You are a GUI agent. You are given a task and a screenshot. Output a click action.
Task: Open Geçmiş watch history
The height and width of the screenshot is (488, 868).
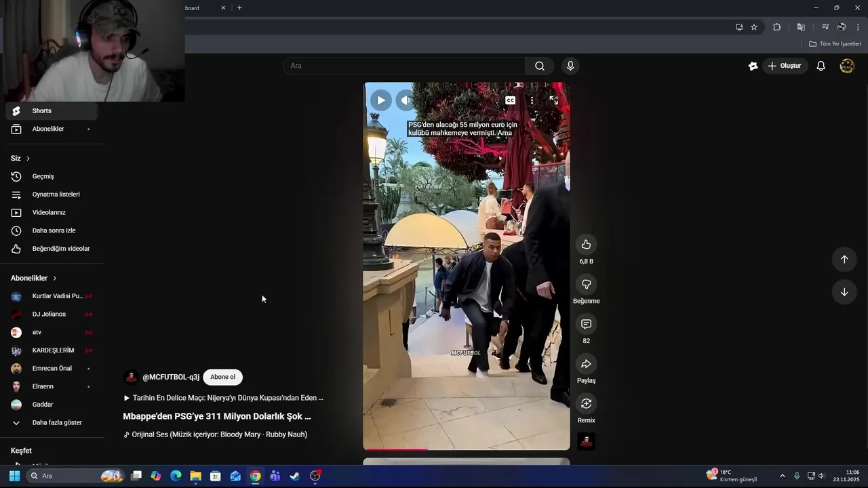[52, 176]
